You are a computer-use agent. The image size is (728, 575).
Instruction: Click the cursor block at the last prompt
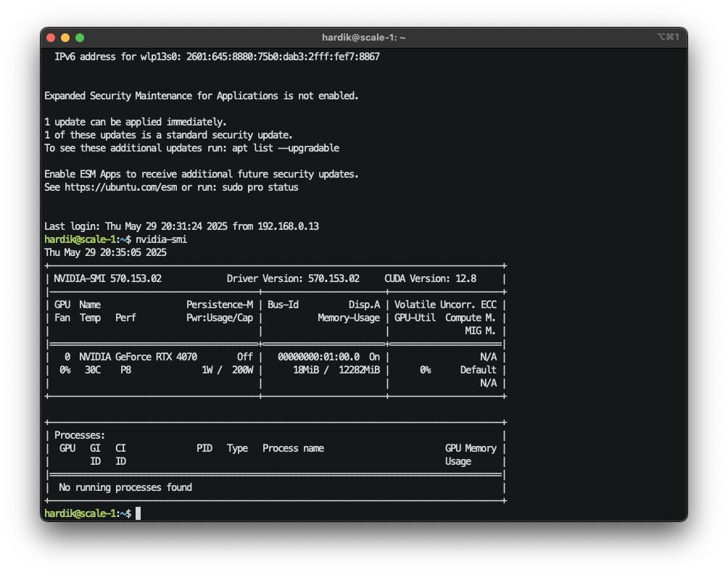point(138,513)
